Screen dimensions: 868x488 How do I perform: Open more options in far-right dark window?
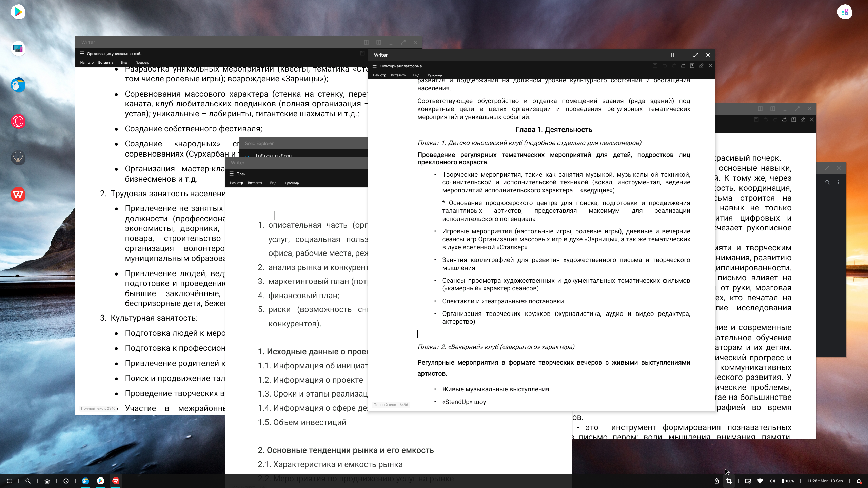point(839,182)
